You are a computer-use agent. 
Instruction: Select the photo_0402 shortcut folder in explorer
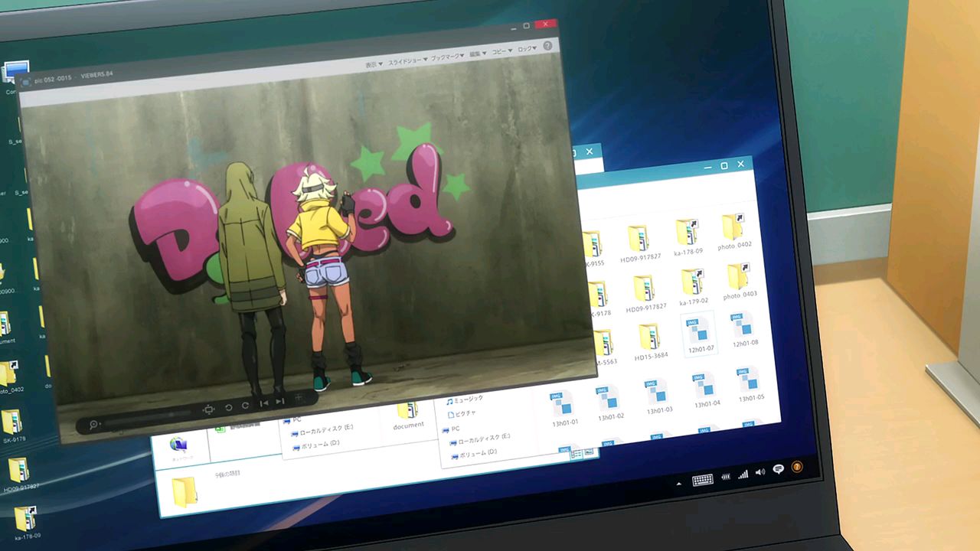[x=734, y=231]
